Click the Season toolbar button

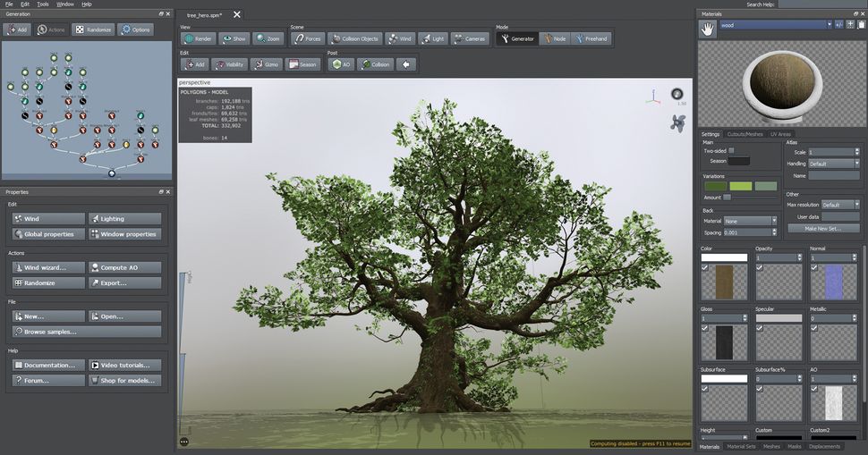[302, 64]
